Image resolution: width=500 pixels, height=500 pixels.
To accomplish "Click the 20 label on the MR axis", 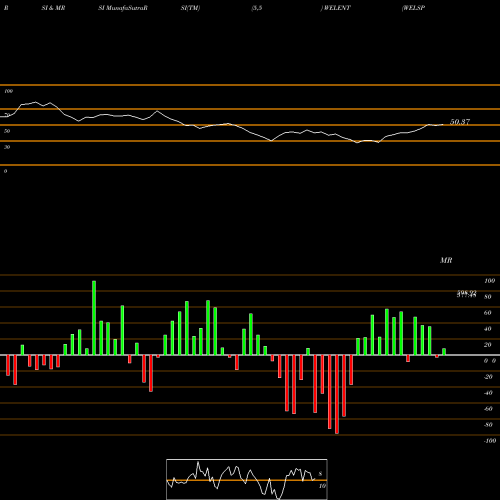I will point(488,345).
